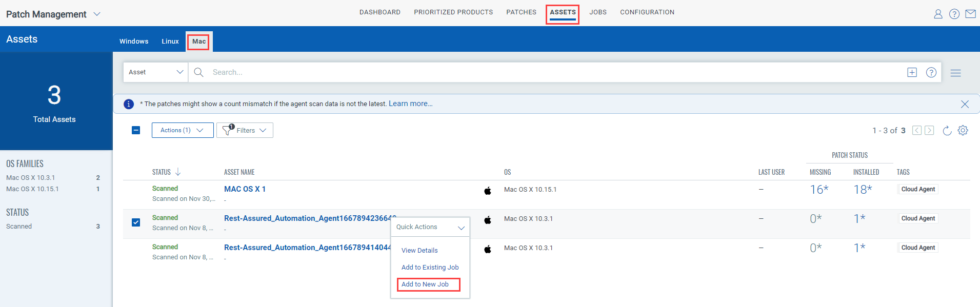This screenshot has width=980, height=307.
Task: Close the patch count mismatch banner
Action: [965, 104]
